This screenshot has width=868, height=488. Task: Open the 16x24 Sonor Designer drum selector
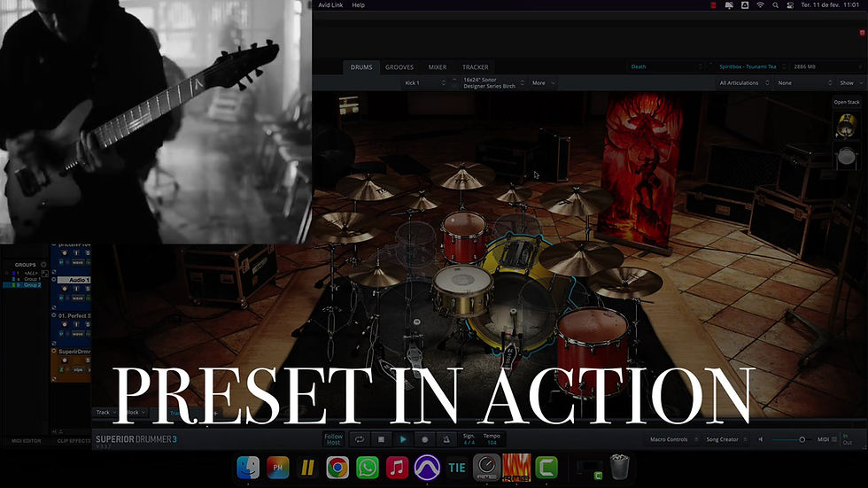click(x=492, y=83)
